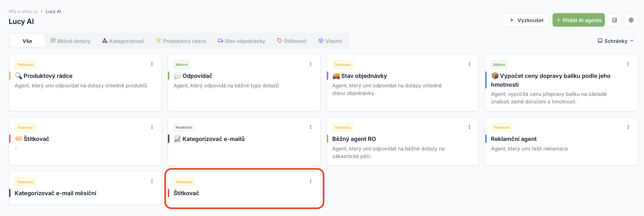Viewport: 644px width, 216px height.
Task: Select the Vlastní tab
Action: [x=330, y=41]
